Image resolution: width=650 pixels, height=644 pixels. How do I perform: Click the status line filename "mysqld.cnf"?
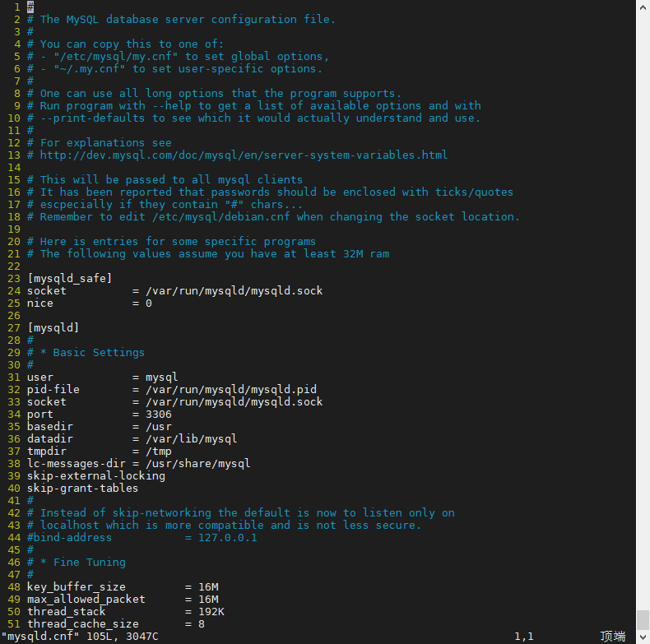click(40, 637)
